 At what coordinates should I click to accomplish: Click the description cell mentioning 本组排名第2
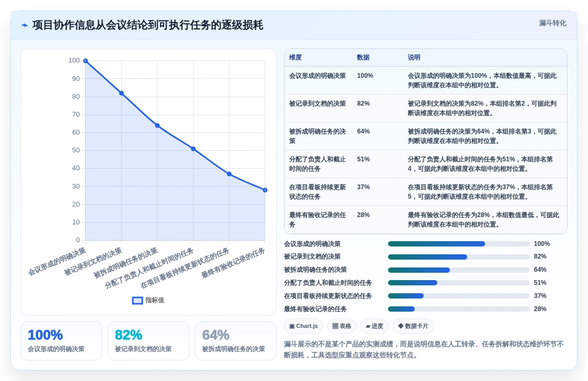(484, 108)
